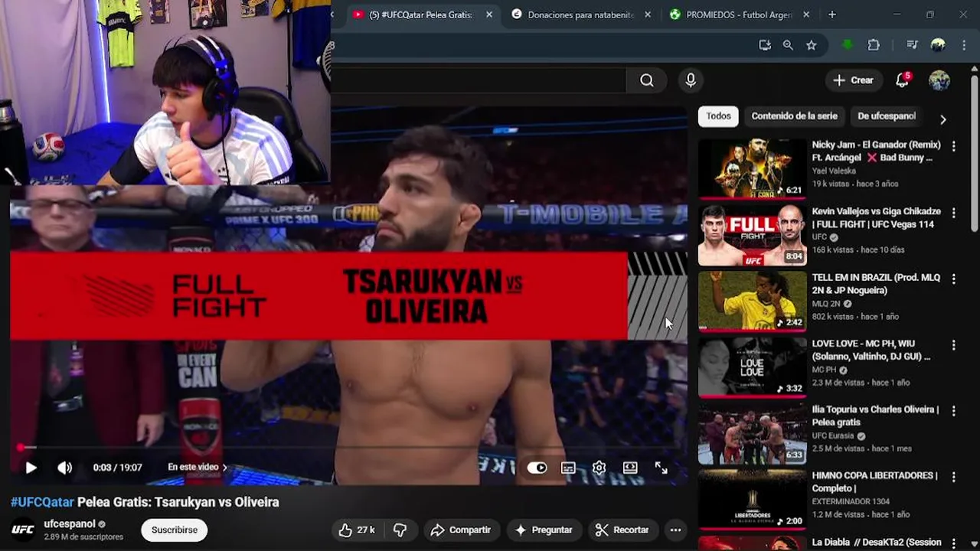Switch to 'Donaciones para natabenite' tab
Image resolution: width=980 pixels, height=551 pixels.
pyautogui.click(x=580, y=15)
